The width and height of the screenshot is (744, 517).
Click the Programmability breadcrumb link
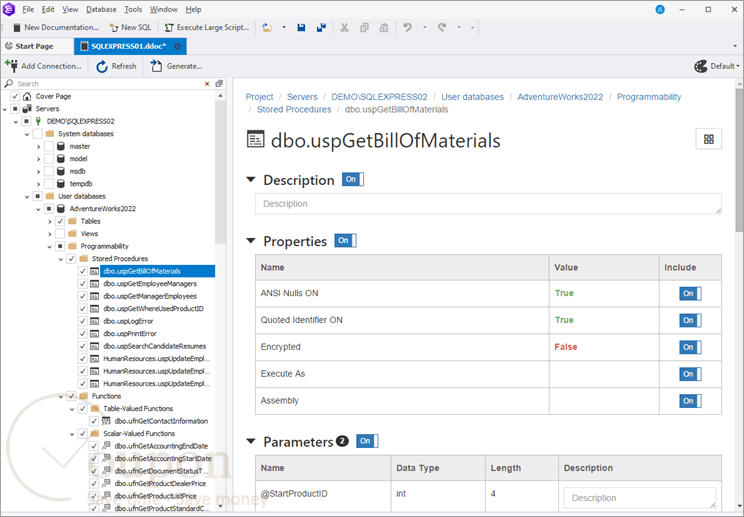point(649,97)
